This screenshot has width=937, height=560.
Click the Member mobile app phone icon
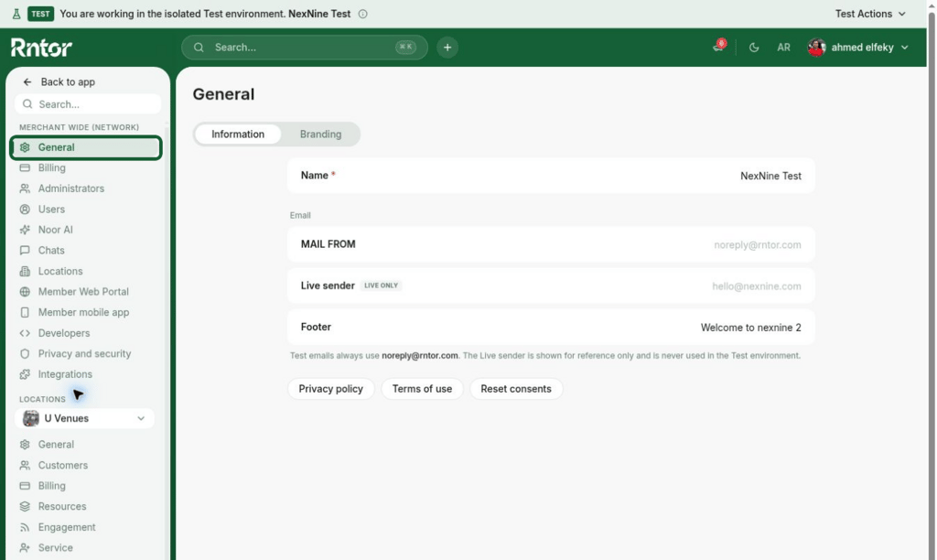[25, 312]
